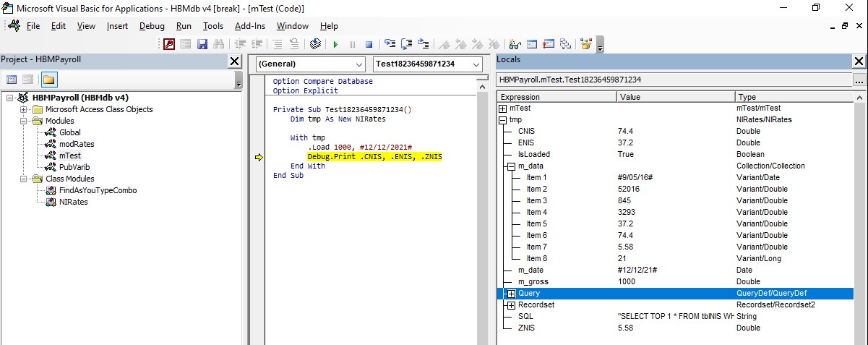868x345 pixels.
Task: Open the Debug menu
Action: (x=152, y=26)
